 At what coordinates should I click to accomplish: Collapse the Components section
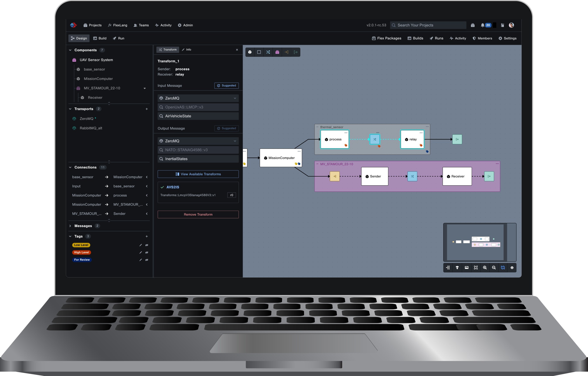coord(70,50)
